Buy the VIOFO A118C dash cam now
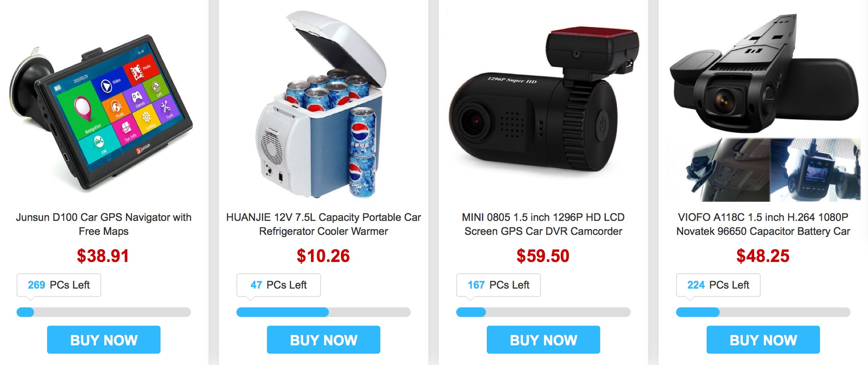 coord(763,340)
